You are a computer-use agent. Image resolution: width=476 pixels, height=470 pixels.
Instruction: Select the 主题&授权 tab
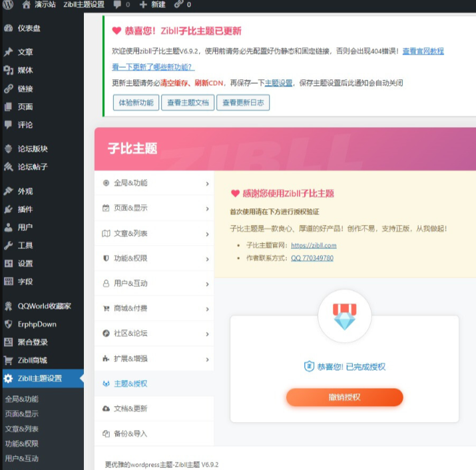click(x=130, y=383)
